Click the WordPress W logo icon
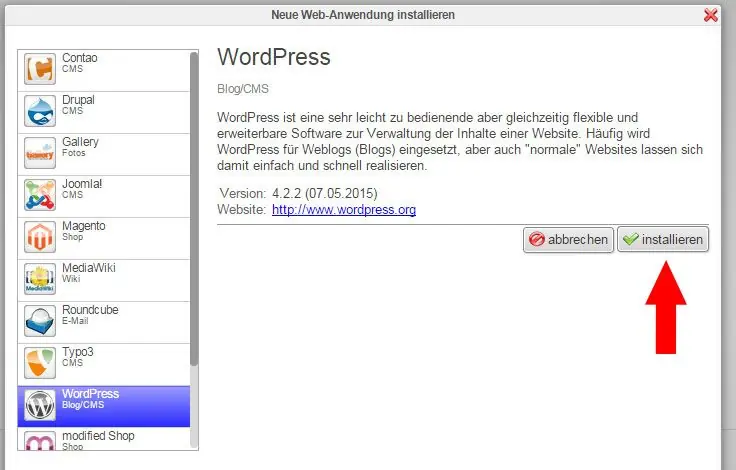736x470 pixels. [40, 405]
